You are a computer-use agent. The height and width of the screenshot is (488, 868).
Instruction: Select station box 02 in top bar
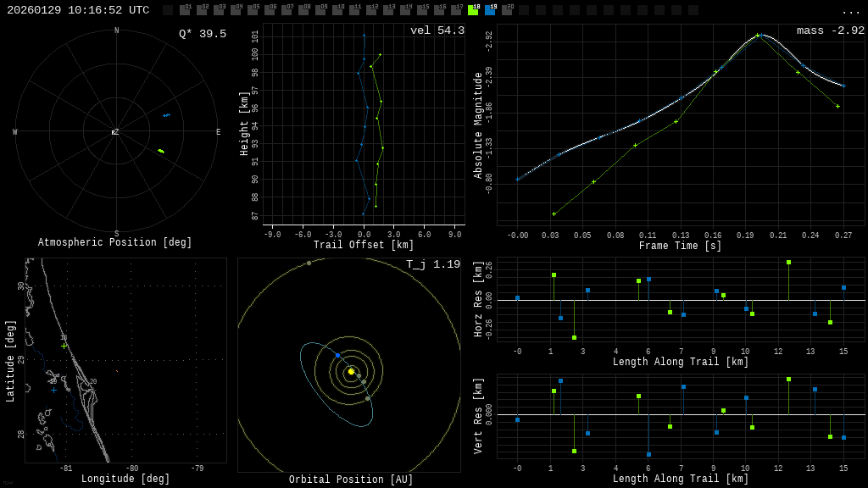tap(202, 10)
